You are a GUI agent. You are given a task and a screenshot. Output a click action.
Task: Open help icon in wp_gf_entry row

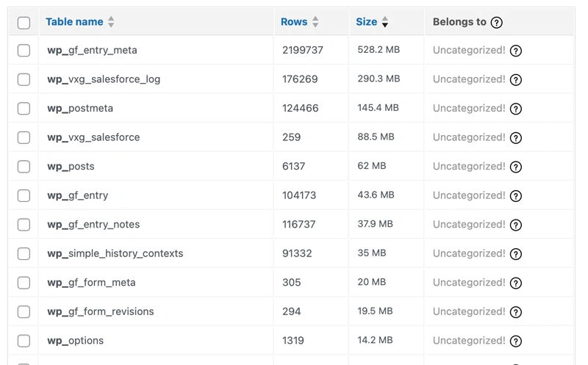click(x=516, y=196)
